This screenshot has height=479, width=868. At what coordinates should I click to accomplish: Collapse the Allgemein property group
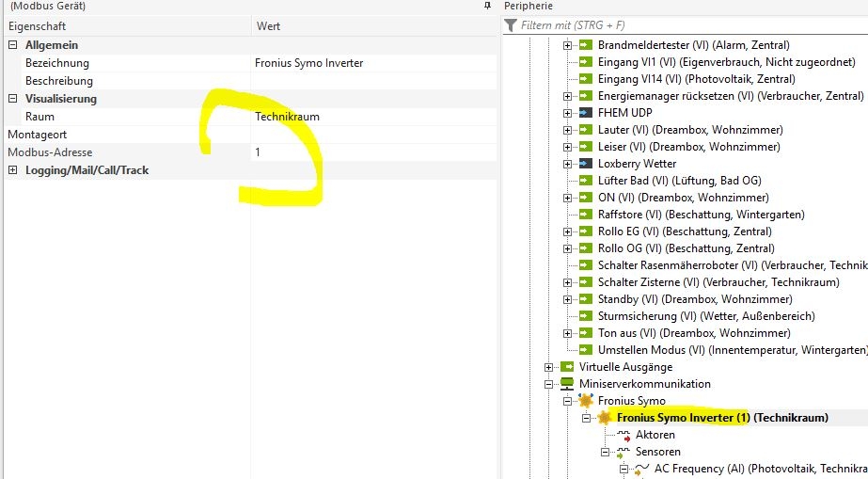(x=13, y=45)
